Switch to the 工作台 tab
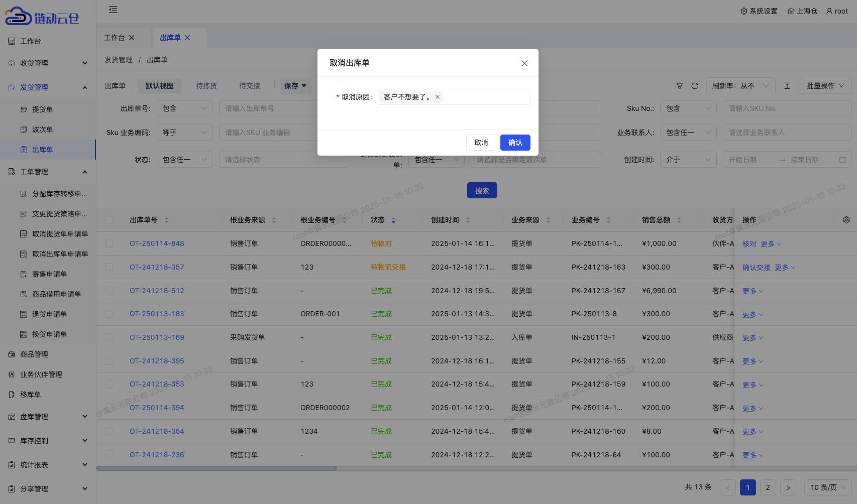This screenshot has width=857, height=504. coord(115,37)
